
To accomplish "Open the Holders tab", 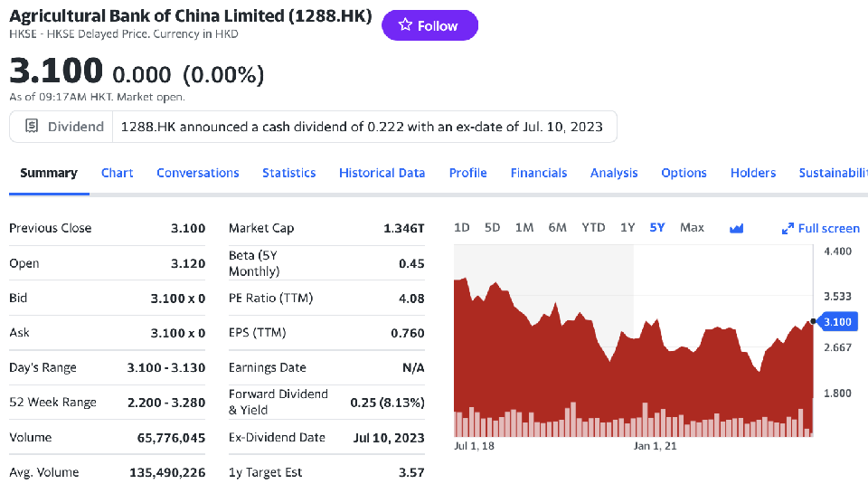I will (x=753, y=173).
